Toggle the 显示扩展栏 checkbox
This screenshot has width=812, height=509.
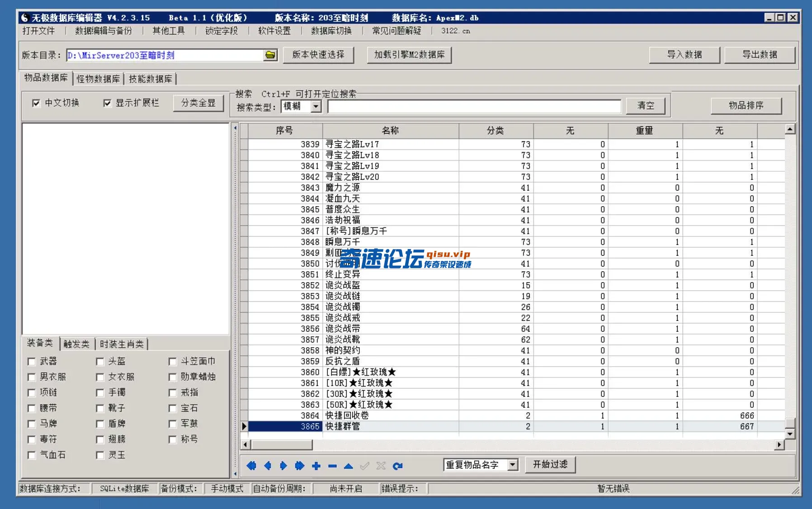pos(107,103)
